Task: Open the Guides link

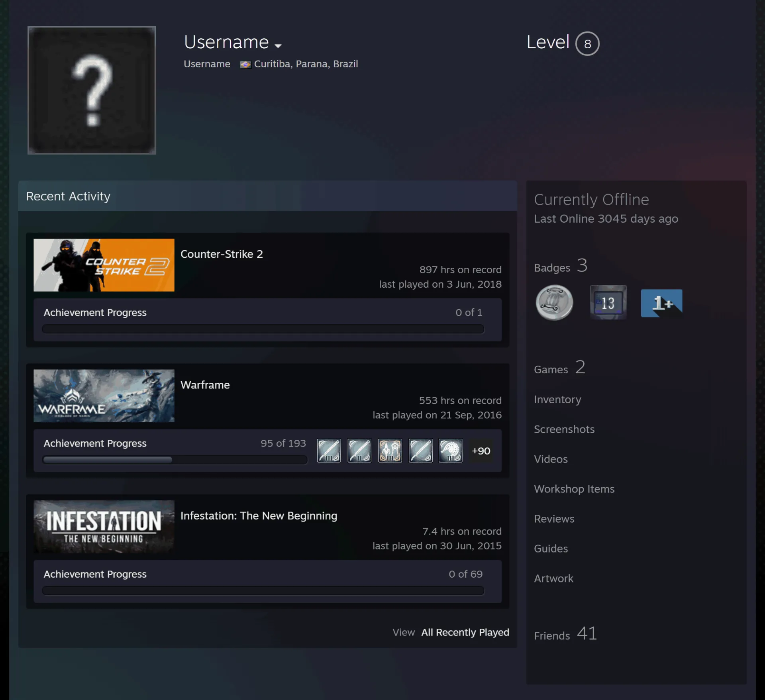Action: click(551, 549)
